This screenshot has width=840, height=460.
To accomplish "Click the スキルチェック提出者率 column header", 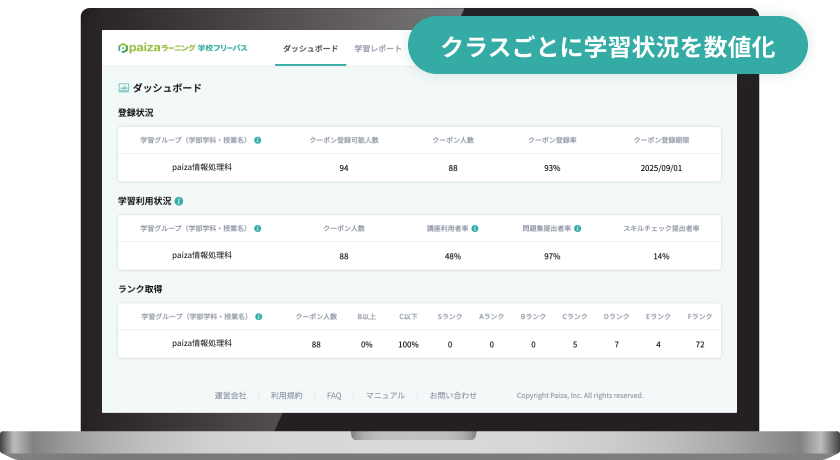I will [662, 229].
